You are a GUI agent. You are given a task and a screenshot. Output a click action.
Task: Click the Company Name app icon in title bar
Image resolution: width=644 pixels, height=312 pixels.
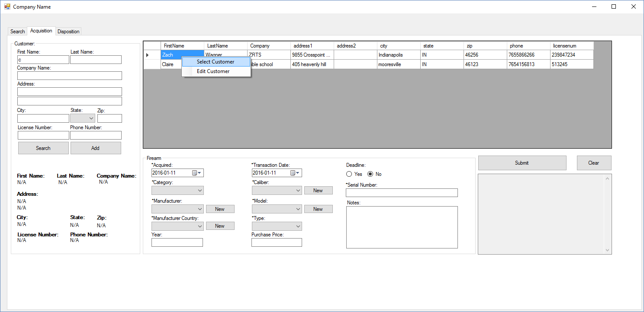point(7,6)
